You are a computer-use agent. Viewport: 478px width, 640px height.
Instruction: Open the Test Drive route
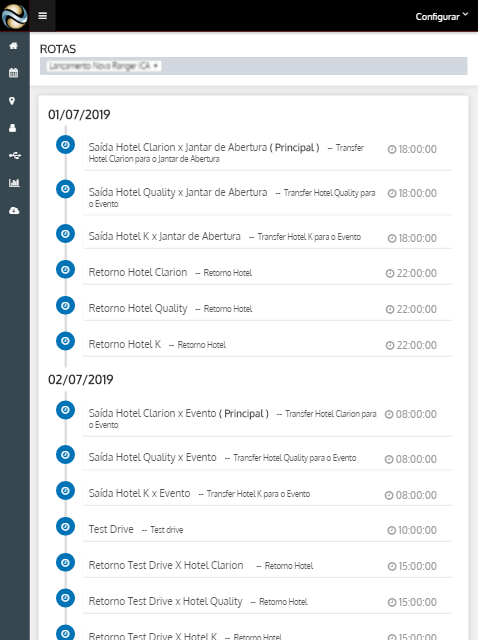[267, 529]
